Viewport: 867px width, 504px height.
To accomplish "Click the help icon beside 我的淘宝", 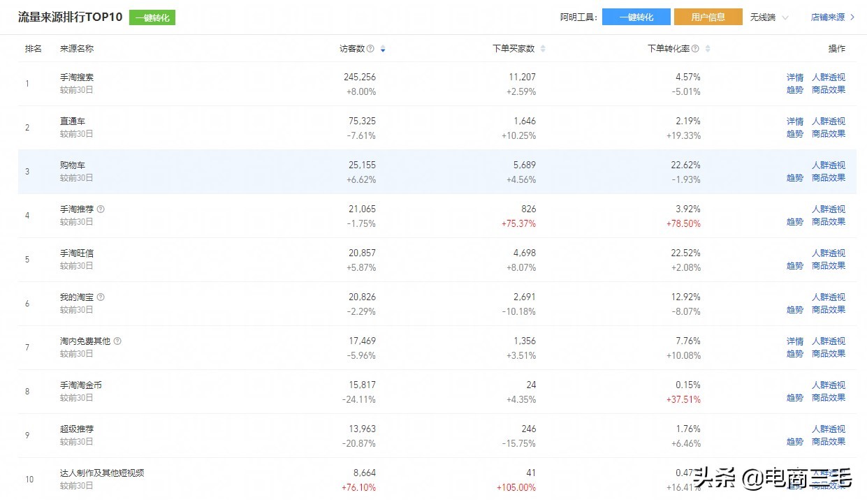I will [101, 297].
